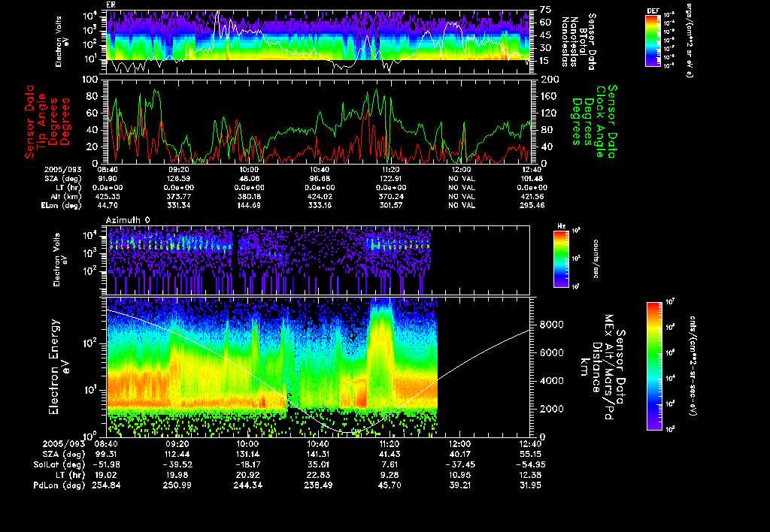Image resolution: width=770 pixels, height=532 pixels.
Task: Click the ELon value '144.69'
Action: click(x=249, y=205)
